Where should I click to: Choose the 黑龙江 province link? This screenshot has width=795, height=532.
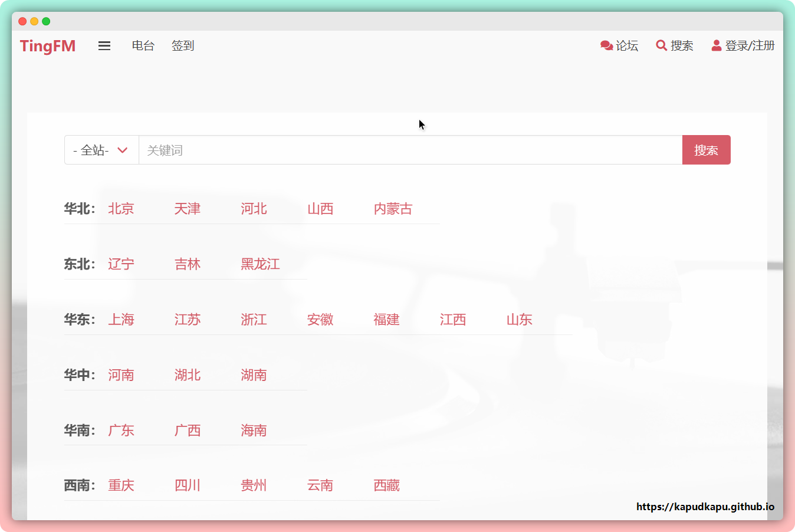coord(260,264)
